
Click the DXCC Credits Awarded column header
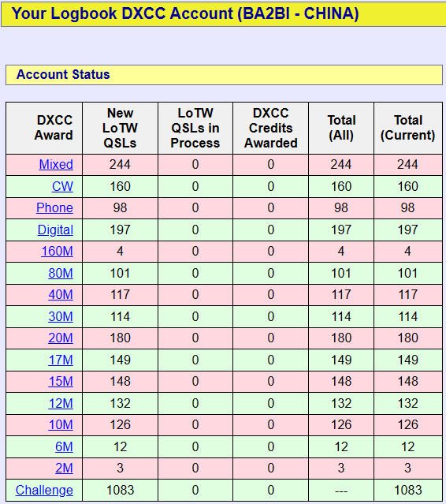(x=271, y=128)
